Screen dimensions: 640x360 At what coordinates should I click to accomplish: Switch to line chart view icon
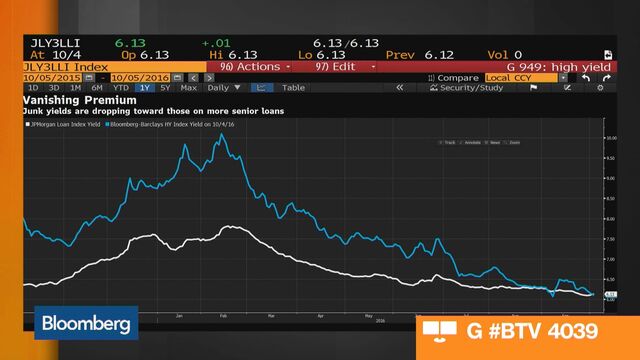click(262, 88)
